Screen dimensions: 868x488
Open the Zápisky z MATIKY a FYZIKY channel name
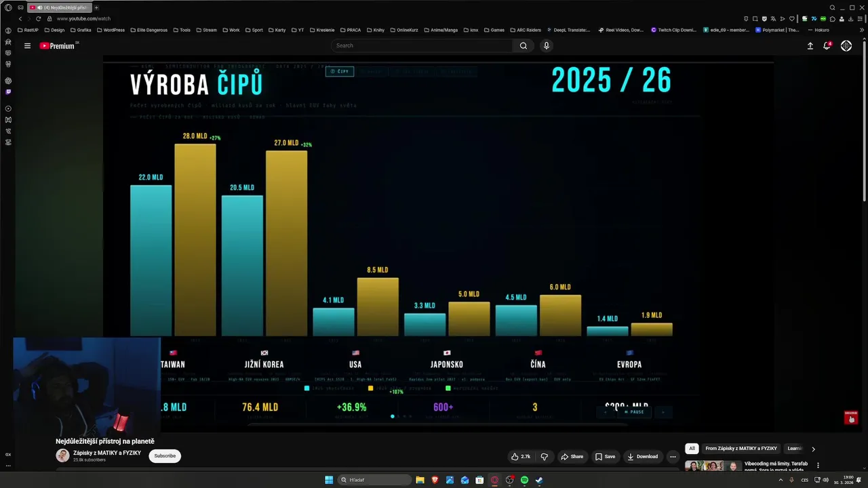pos(107,453)
